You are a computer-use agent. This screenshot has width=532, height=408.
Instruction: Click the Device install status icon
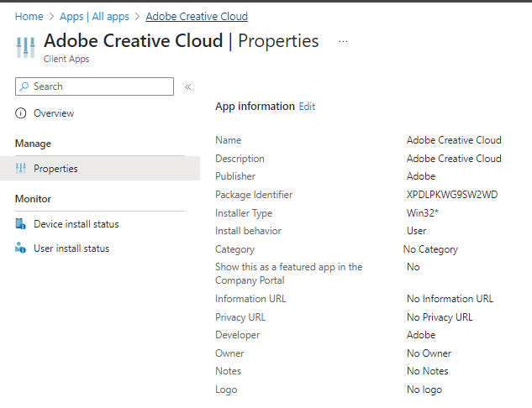coord(21,224)
